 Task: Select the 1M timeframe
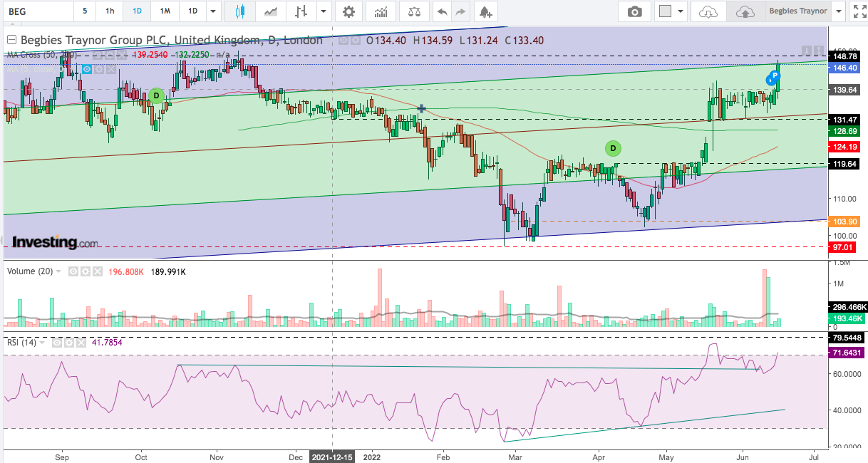[165, 11]
